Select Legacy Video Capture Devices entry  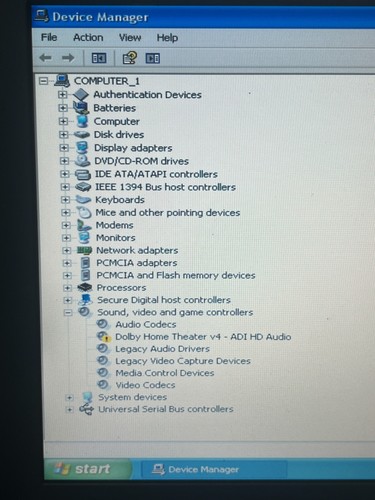pos(183,361)
